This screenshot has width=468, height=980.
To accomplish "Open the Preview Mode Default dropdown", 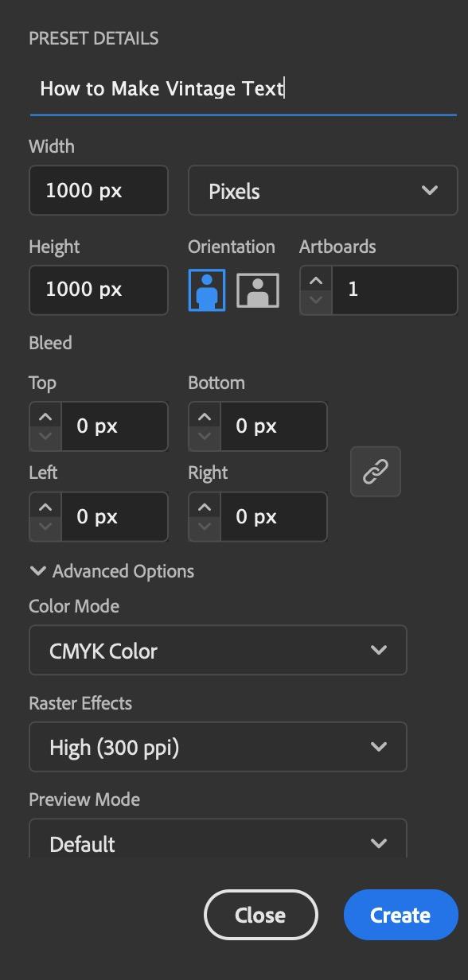I will click(x=218, y=839).
